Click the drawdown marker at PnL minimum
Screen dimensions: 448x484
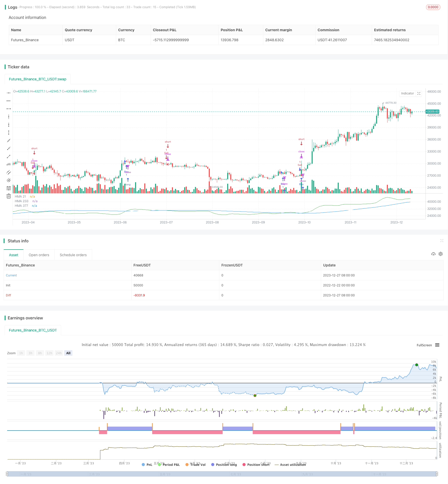tap(255, 396)
